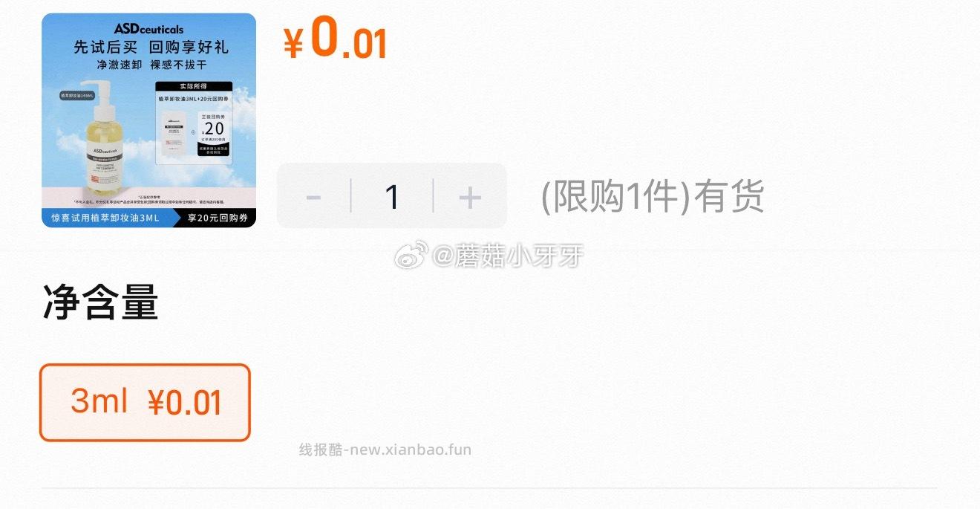Click the 实际所得 label in product image
Screen dimensions: 980x509
click(193, 86)
